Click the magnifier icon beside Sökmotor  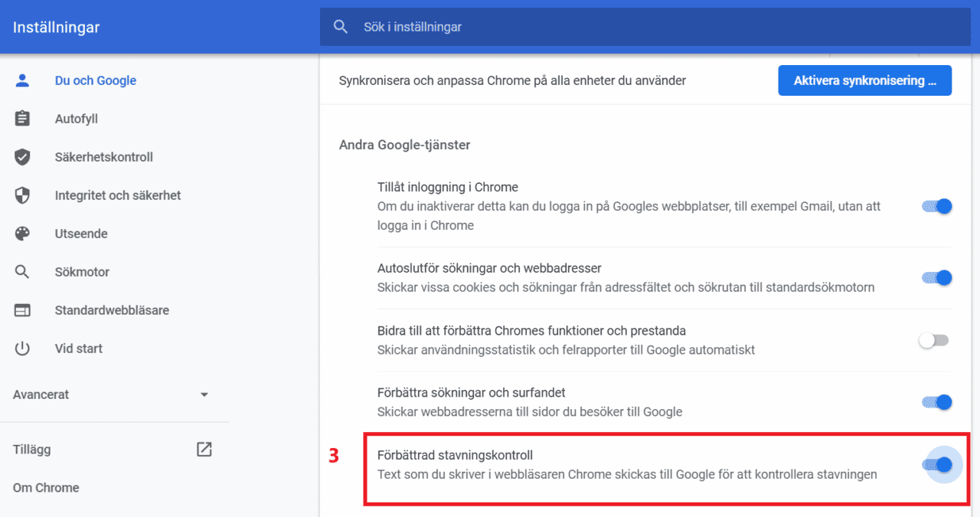coord(22,272)
